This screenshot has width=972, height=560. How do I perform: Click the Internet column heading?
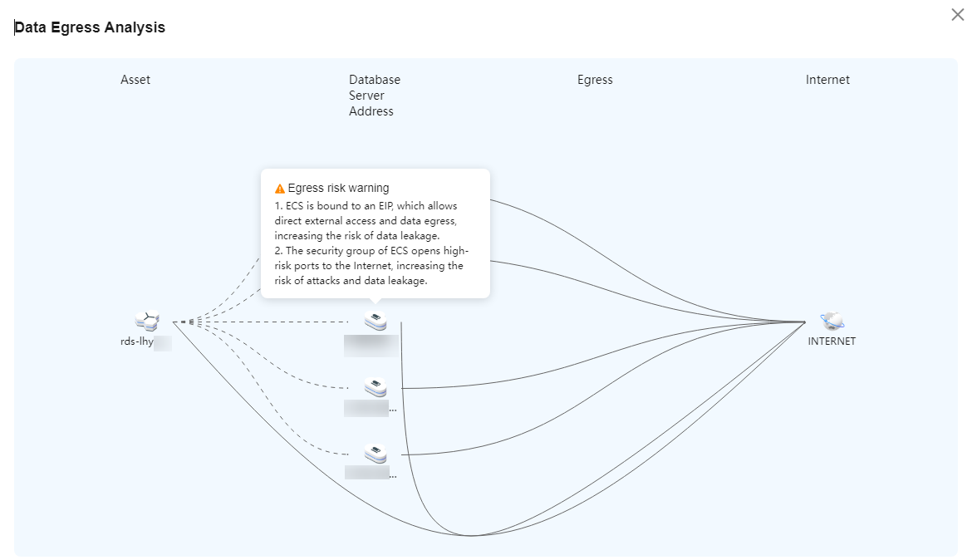(827, 80)
